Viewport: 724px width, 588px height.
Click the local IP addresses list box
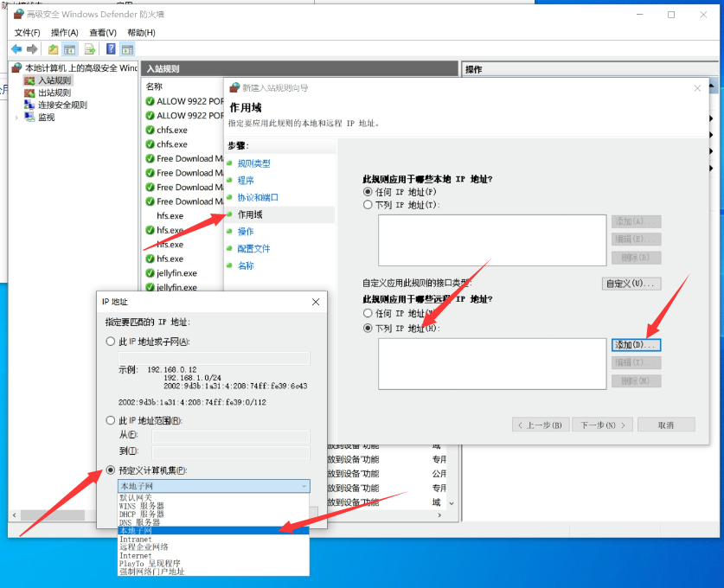(492, 240)
